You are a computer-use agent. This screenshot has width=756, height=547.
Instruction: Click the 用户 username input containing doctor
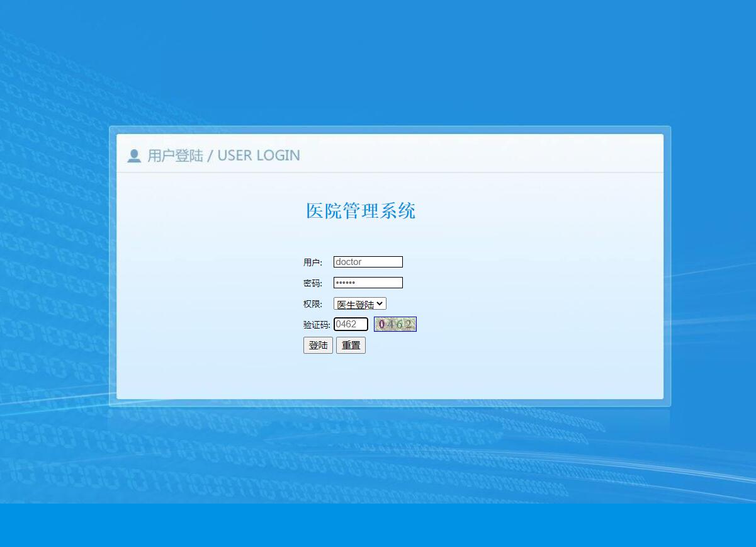[368, 262]
